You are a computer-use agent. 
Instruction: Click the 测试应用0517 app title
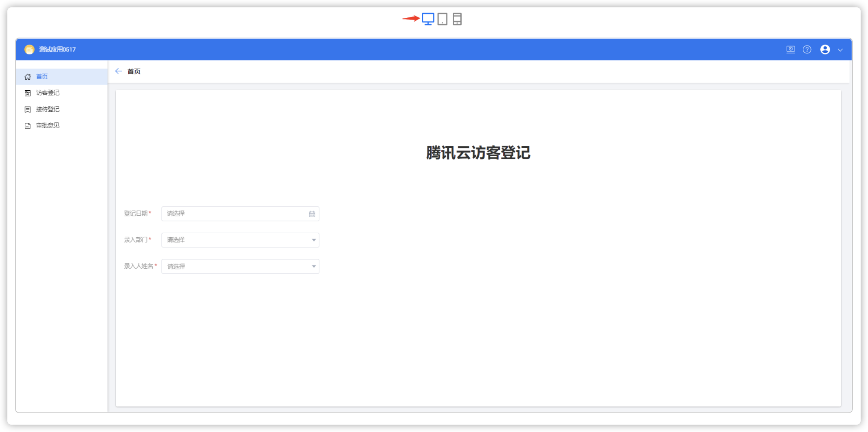click(x=58, y=49)
